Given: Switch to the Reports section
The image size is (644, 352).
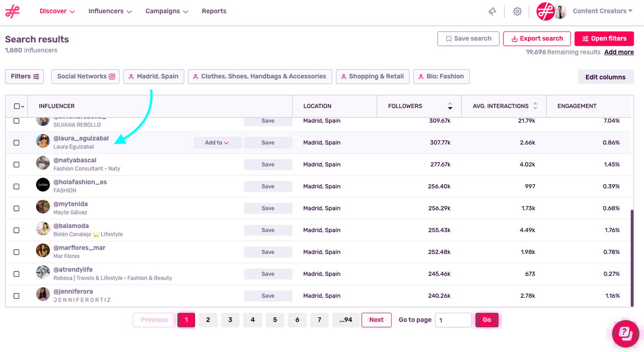Looking at the screenshot, I should pos(214,11).
